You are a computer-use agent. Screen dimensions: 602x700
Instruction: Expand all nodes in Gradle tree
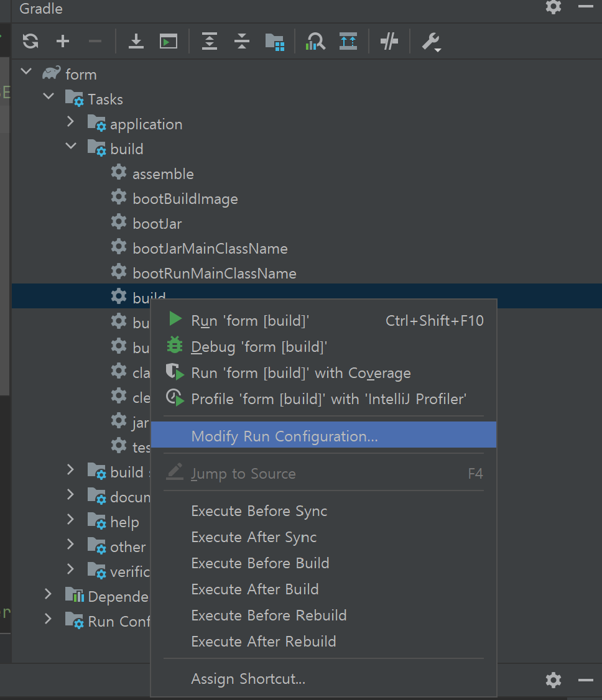point(210,42)
